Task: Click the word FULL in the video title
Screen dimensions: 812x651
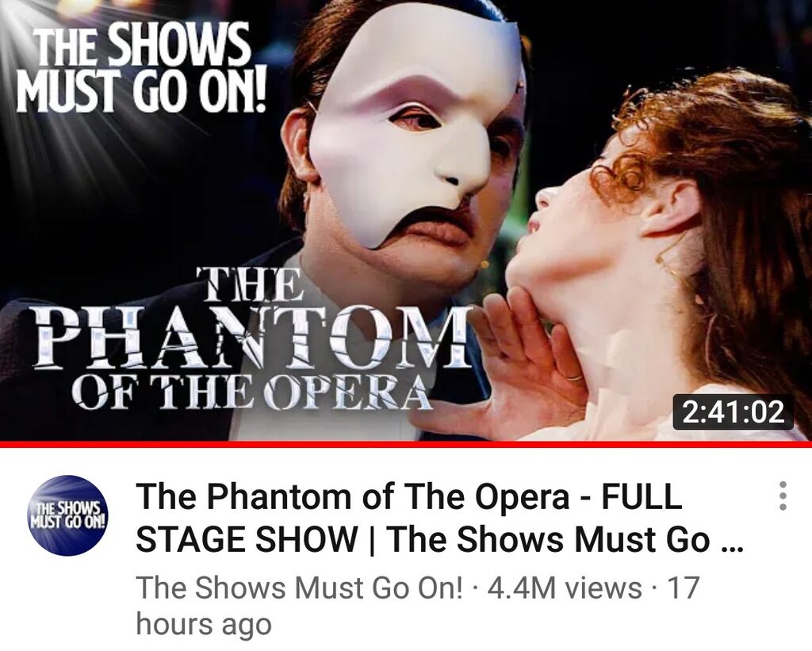Action: (641, 496)
